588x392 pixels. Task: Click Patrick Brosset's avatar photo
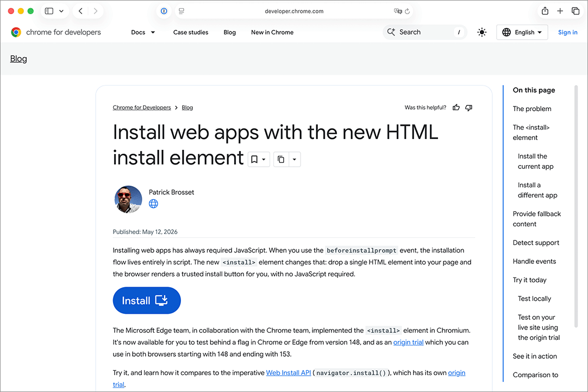[128, 199]
